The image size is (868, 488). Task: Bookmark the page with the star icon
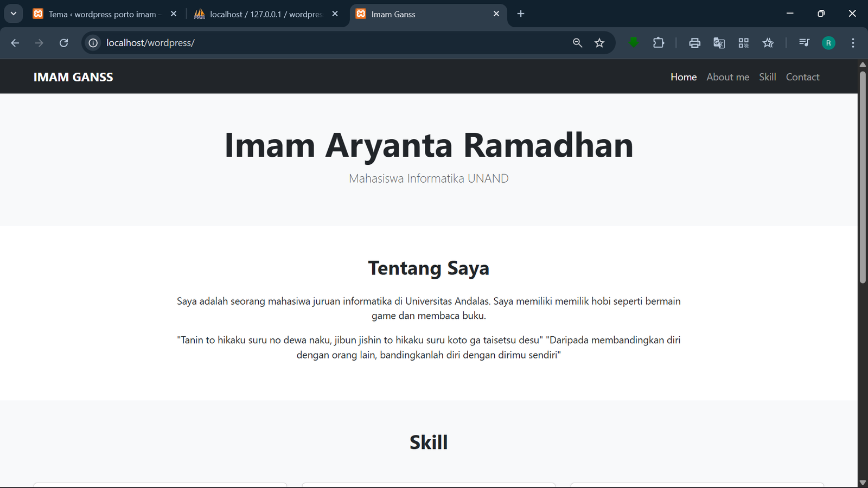click(x=600, y=43)
